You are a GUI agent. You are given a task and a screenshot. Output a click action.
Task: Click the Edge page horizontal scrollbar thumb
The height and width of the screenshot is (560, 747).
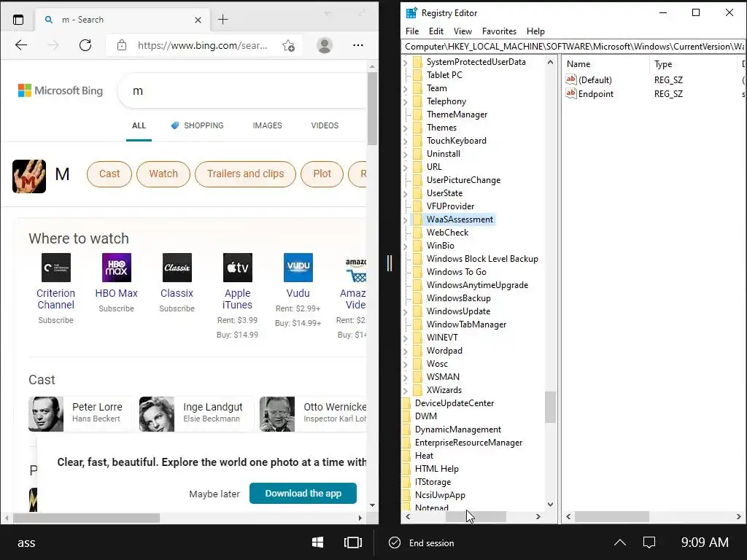pyautogui.click(x=86, y=518)
